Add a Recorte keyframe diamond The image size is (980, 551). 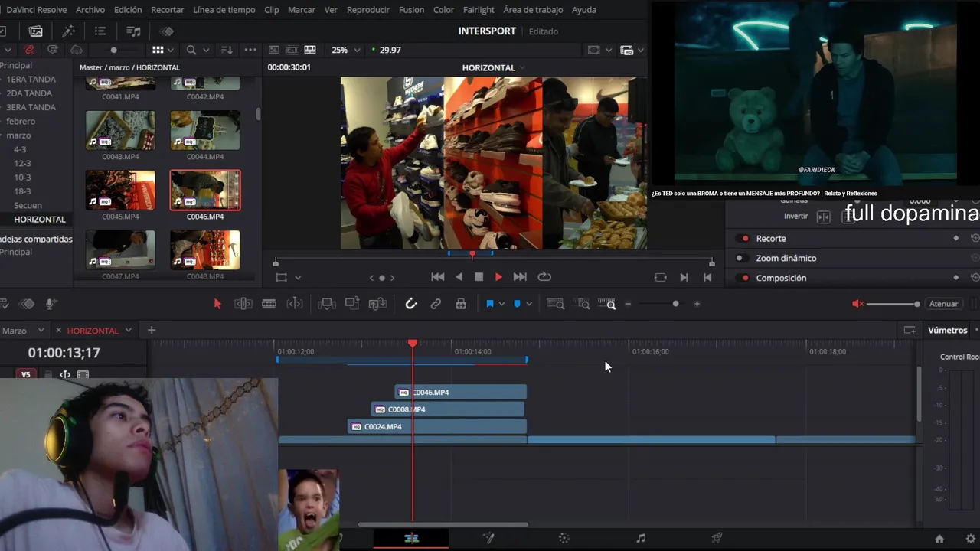coord(955,238)
